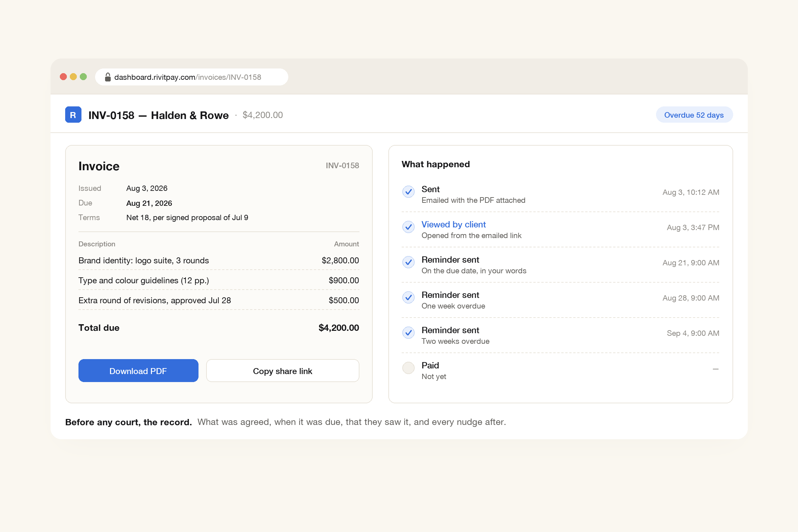Click the checkmark icon beside Viewed by client
Viewport: 798px width, 532px height.
tap(408, 227)
